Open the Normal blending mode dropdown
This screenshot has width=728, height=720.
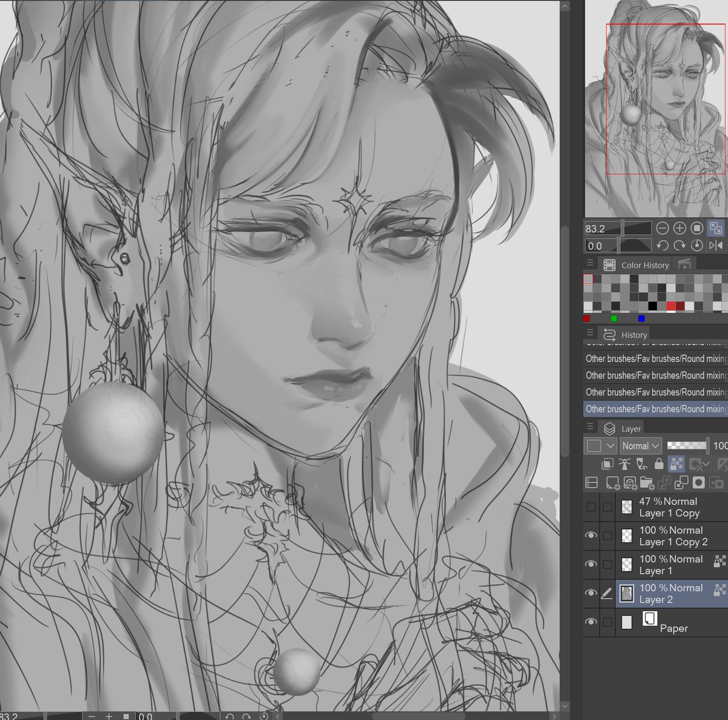click(641, 446)
